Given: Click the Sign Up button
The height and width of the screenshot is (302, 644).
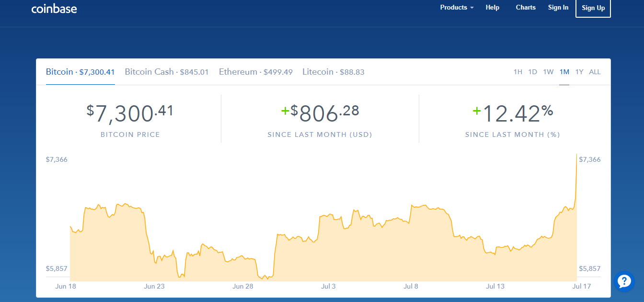Looking at the screenshot, I should coord(593,8).
